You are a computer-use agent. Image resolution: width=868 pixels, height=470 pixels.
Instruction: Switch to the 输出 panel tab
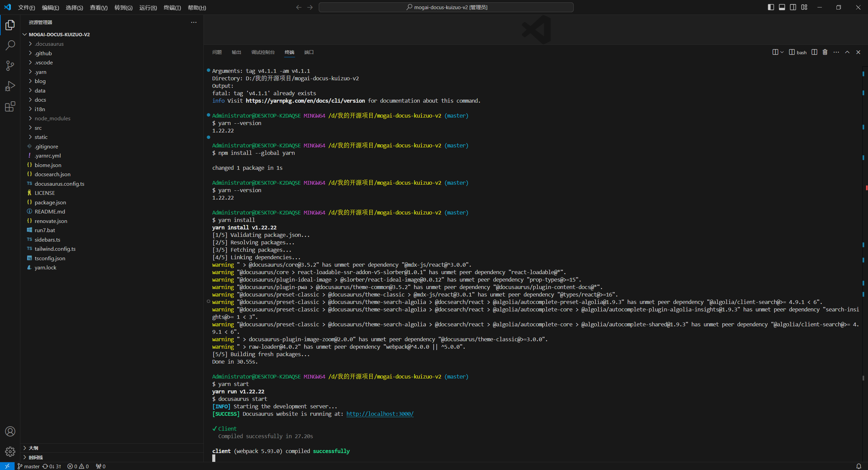[x=236, y=52]
